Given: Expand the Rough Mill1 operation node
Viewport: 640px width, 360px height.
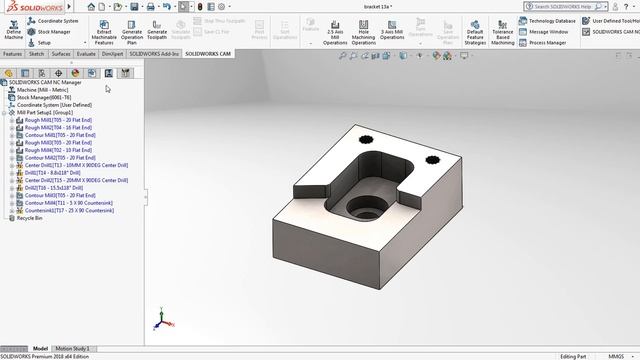Looking at the screenshot, I should click(12, 120).
